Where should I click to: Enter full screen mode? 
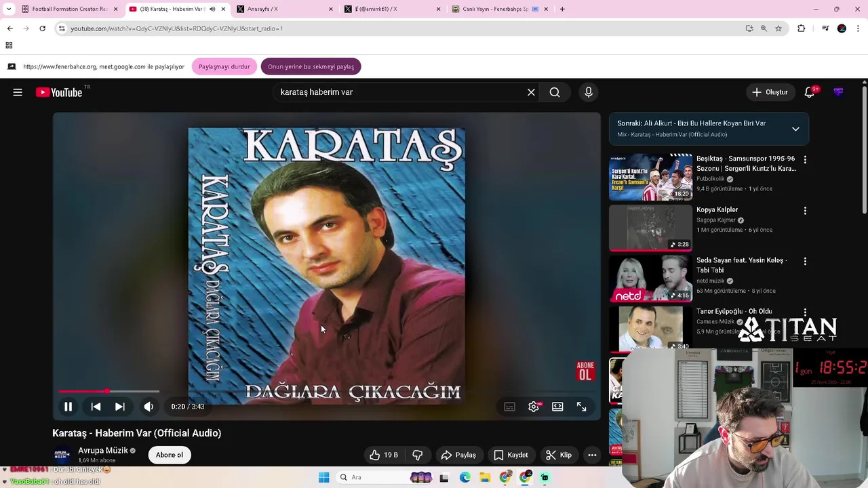(581, 407)
